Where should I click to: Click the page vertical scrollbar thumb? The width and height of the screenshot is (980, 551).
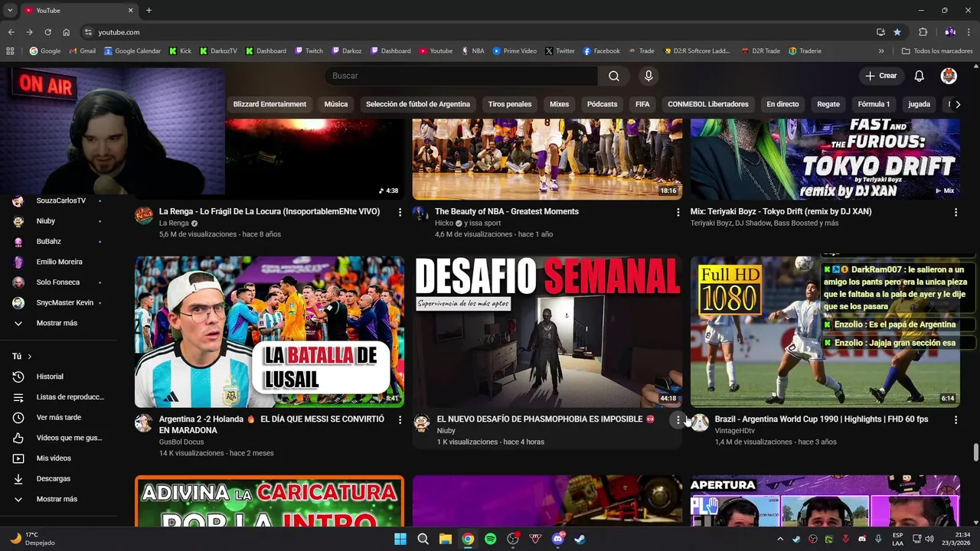[x=975, y=452]
